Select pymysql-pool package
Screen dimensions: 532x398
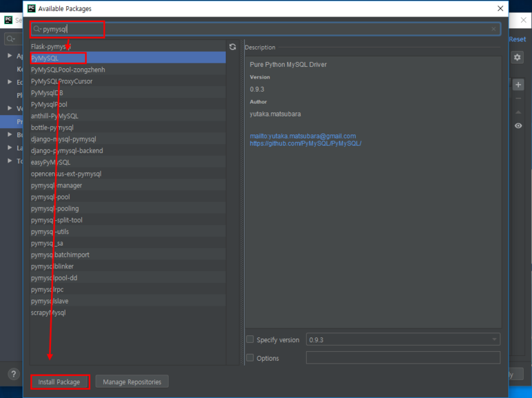128,197
